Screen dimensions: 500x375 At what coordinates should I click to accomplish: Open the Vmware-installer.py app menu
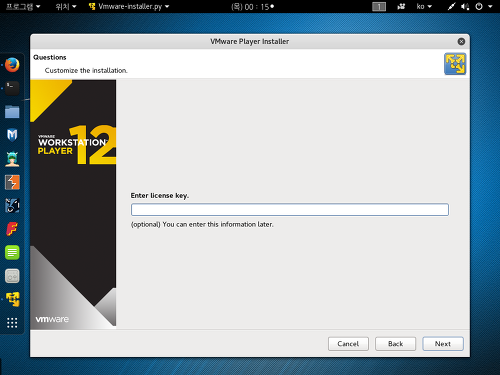pos(129,7)
